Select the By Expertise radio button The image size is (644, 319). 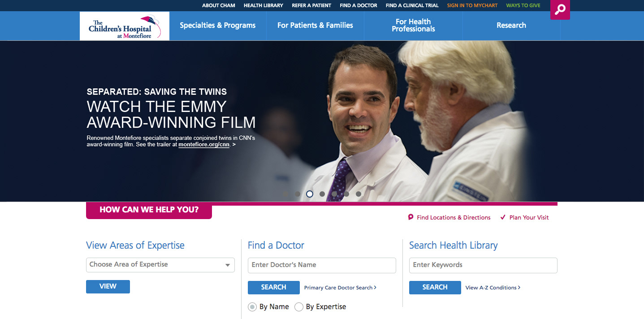[299, 307]
